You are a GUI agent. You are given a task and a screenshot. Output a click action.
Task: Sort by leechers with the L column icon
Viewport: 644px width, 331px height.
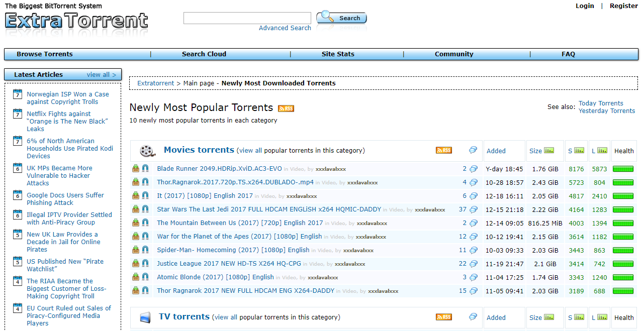[601, 150]
